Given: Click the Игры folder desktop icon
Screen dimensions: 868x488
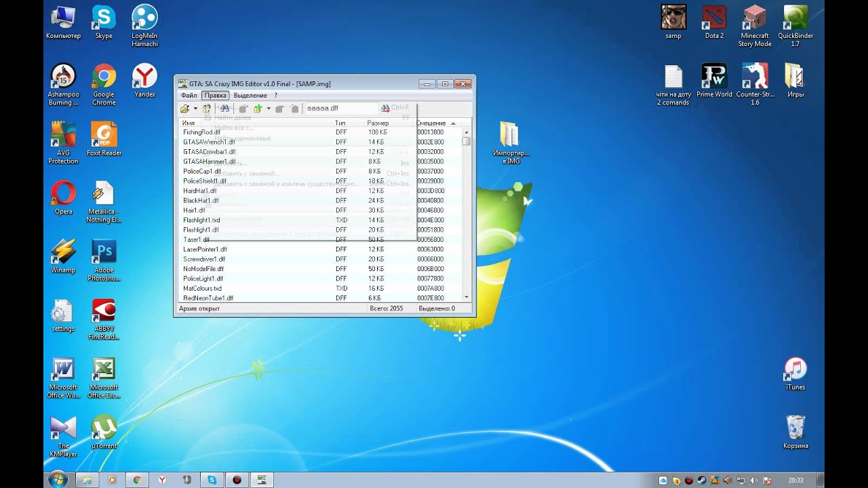Looking at the screenshot, I should click(795, 81).
